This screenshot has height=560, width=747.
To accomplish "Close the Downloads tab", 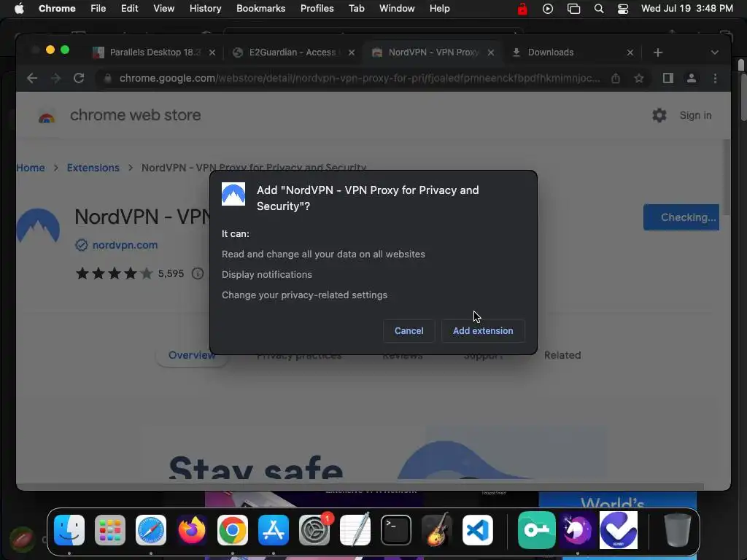I will click(630, 52).
